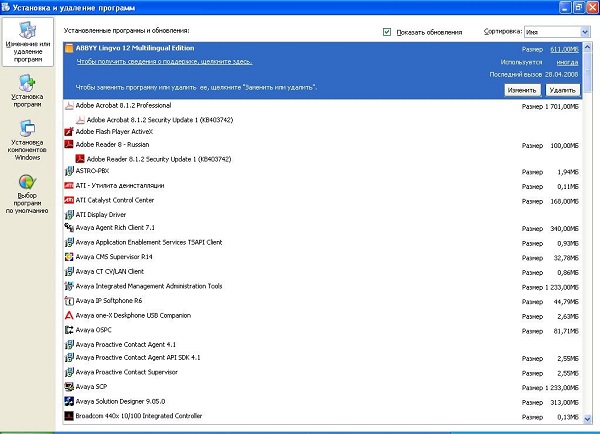Image resolution: width=600 pixels, height=434 pixels.
Task: Click the ATI Catalyst Control Center icon
Action: (69, 200)
